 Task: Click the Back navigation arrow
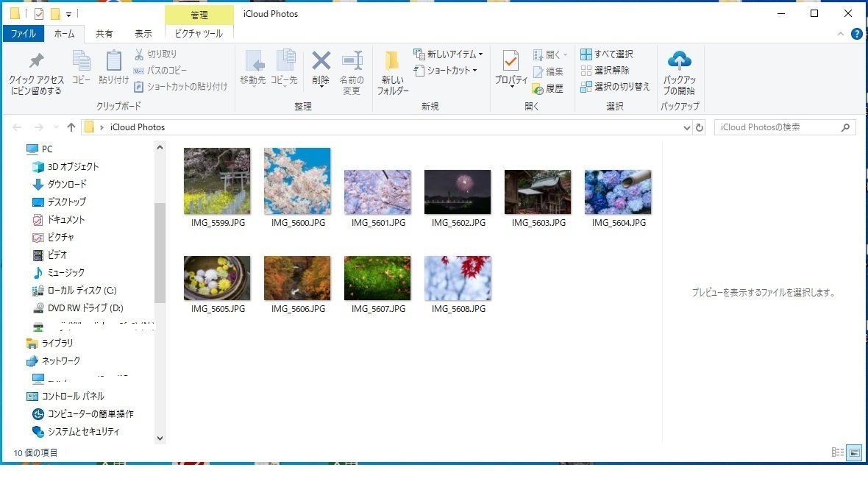pos(17,127)
